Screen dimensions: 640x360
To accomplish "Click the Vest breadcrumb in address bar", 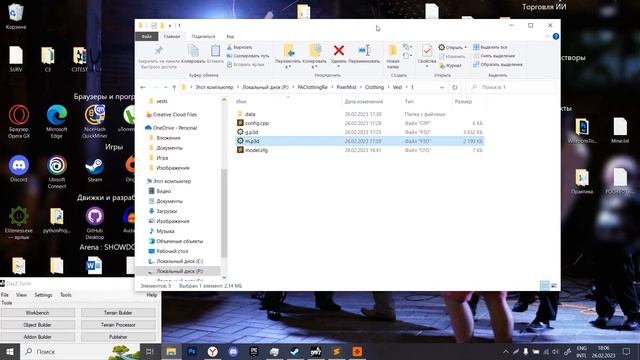I will coord(397,87).
